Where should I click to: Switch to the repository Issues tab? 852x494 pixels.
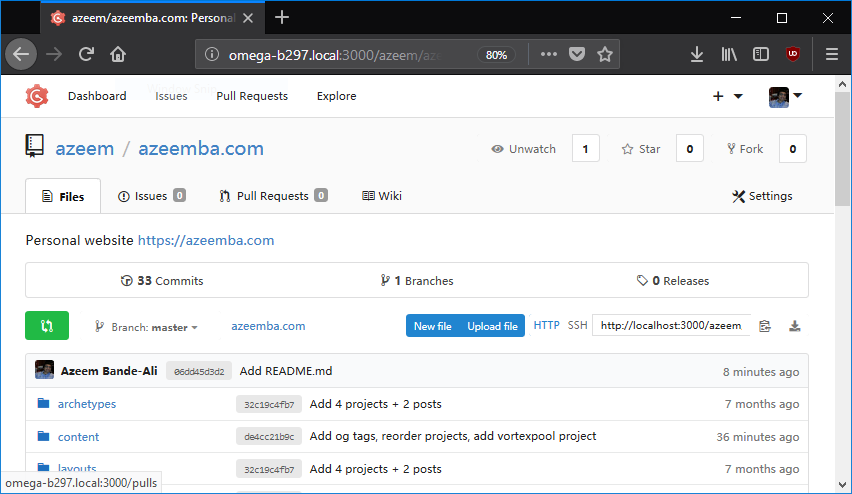pos(152,196)
